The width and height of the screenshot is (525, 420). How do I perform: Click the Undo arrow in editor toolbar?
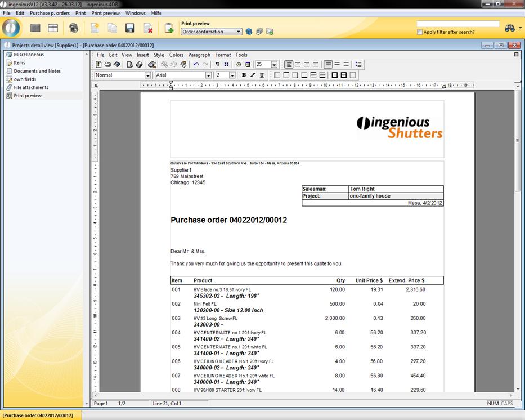point(195,65)
